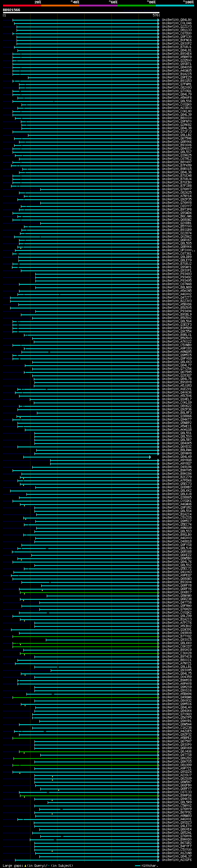Select hit UniRef100_Q9SBT1

pyautogui.click(x=177, y=64)
